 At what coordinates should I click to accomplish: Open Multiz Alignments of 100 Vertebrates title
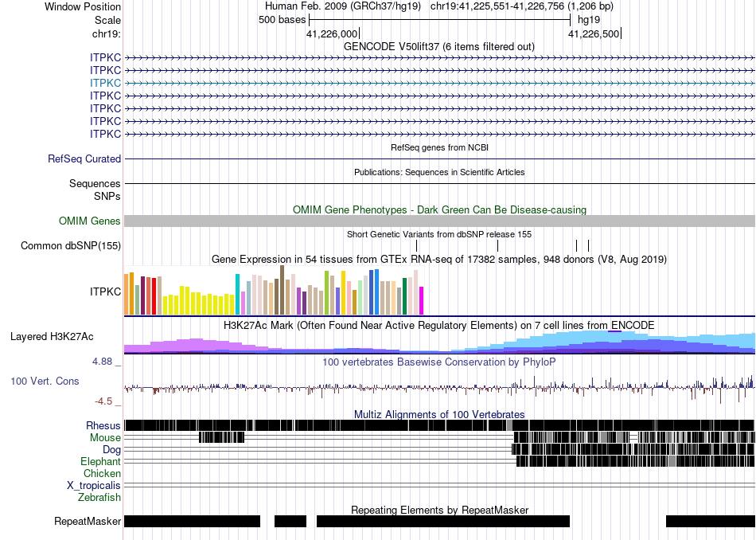click(x=439, y=414)
